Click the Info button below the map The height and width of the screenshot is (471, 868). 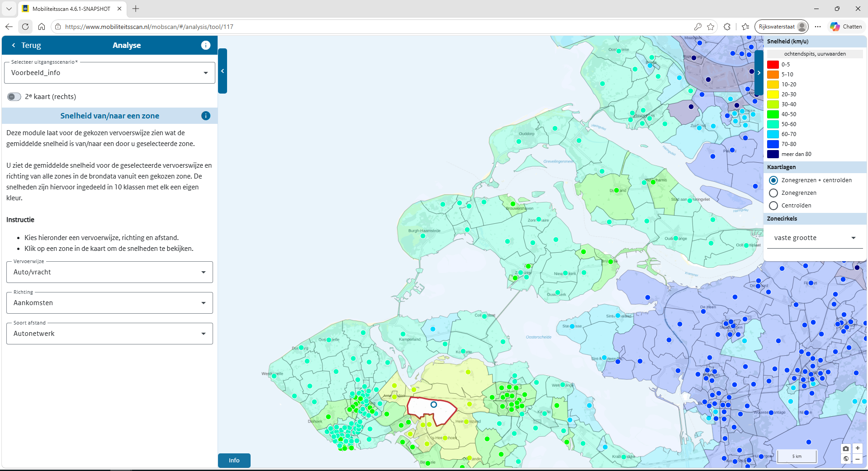tap(234, 460)
